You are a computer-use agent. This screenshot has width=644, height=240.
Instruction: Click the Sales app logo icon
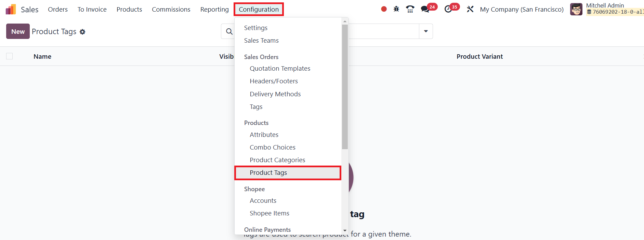[x=11, y=9]
